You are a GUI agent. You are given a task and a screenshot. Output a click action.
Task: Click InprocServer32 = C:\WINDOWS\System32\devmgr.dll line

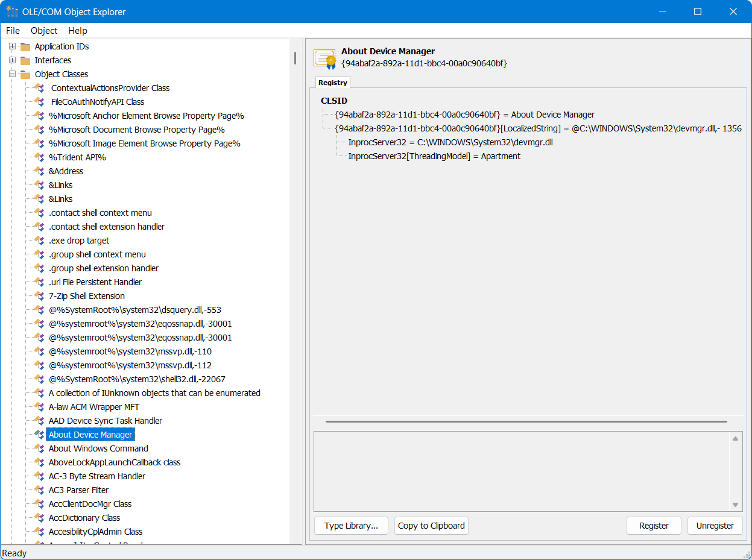450,142
